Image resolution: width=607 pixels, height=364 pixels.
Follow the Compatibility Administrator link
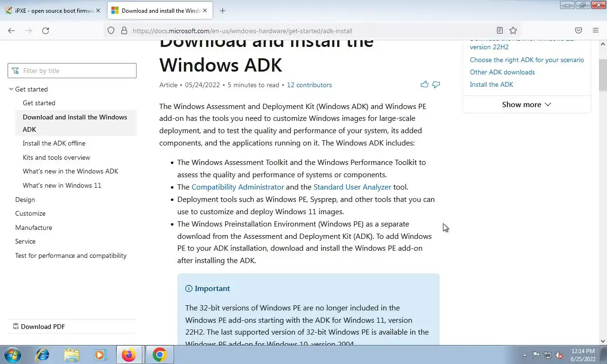click(x=238, y=187)
